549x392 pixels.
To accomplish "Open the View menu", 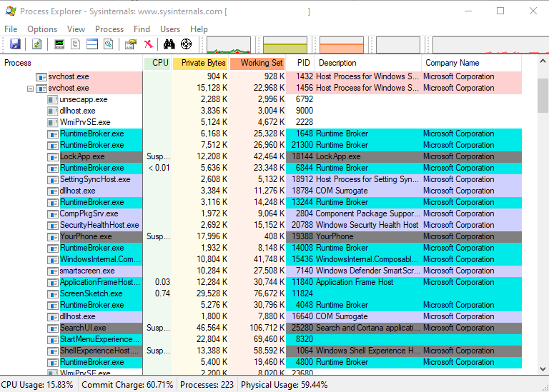I will pyautogui.click(x=76, y=29).
